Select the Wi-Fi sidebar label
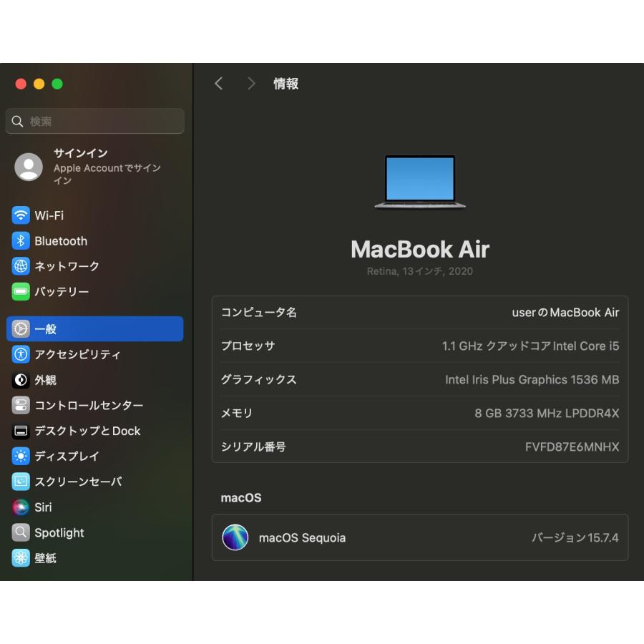 click(49, 215)
